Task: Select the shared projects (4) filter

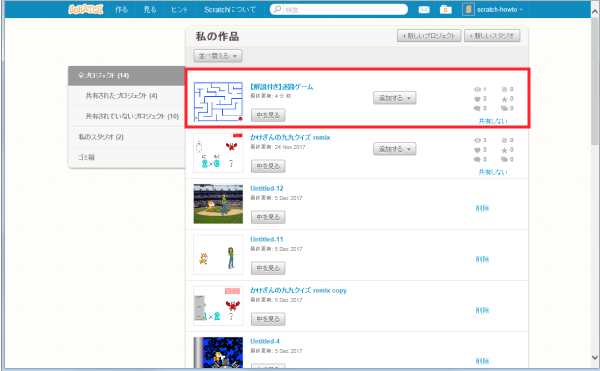Action: click(121, 96)
